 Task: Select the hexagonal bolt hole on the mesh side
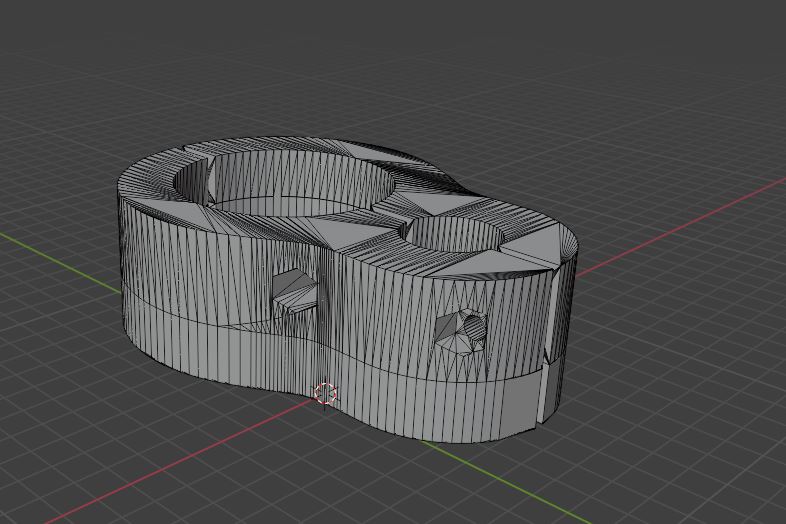point(462,332)
